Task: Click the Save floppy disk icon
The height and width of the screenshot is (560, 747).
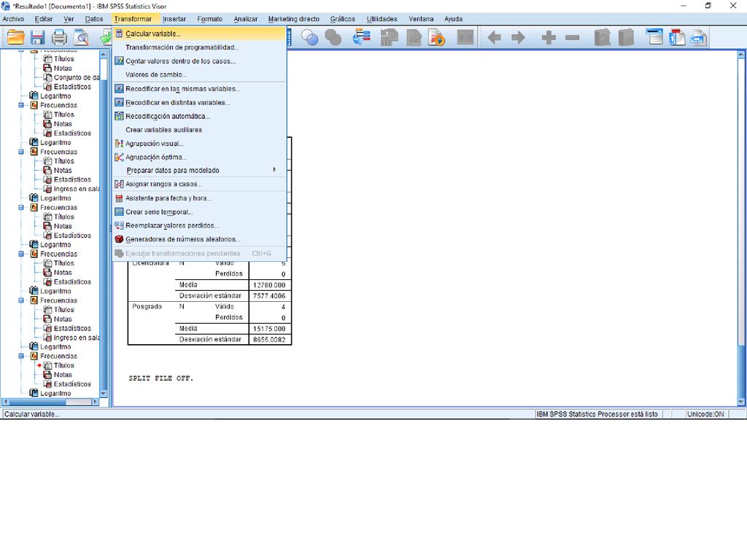Action: [x=38, y=38]
